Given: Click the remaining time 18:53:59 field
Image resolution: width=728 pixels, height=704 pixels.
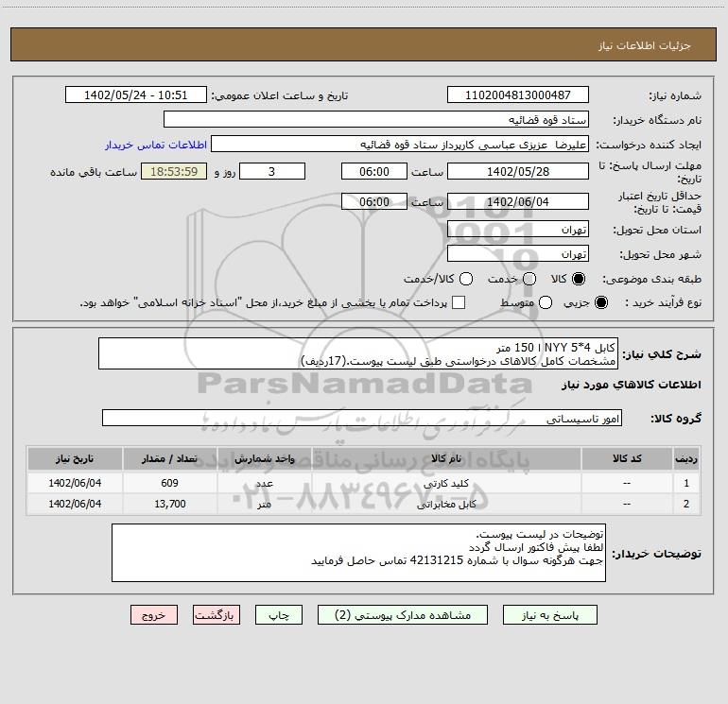Looking at the screenshot, I should 174,171.
